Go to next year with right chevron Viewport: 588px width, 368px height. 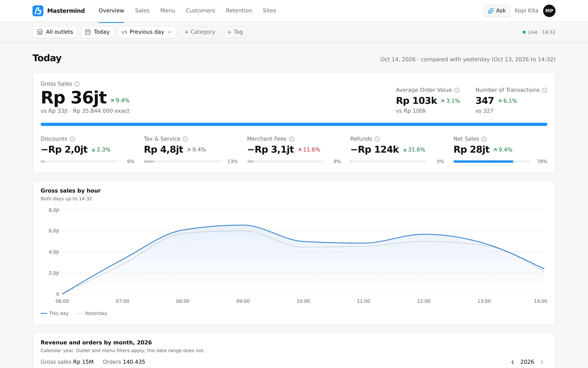click(x=542, y=362)
